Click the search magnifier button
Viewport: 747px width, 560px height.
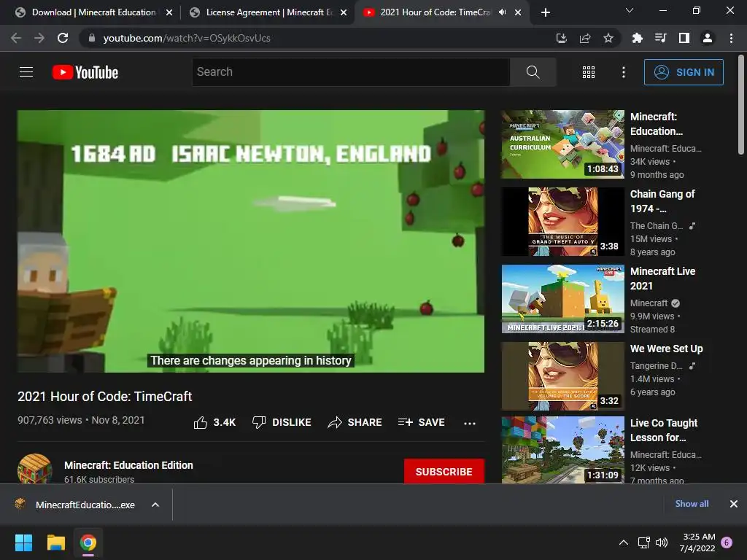tap(533, 72)
